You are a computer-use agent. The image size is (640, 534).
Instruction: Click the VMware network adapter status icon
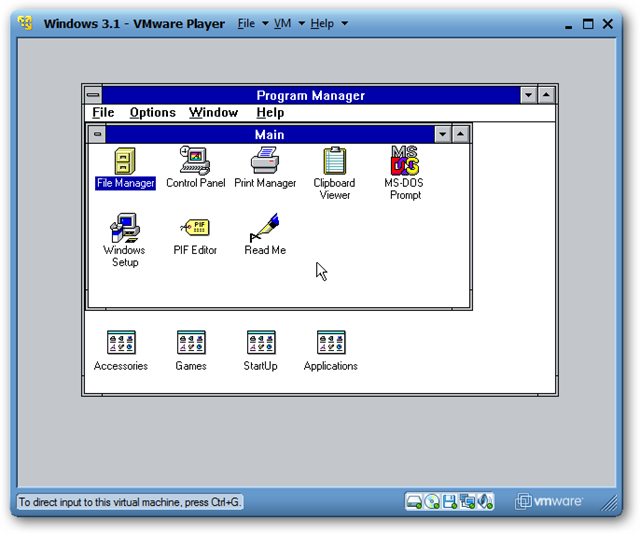(467, 502)
